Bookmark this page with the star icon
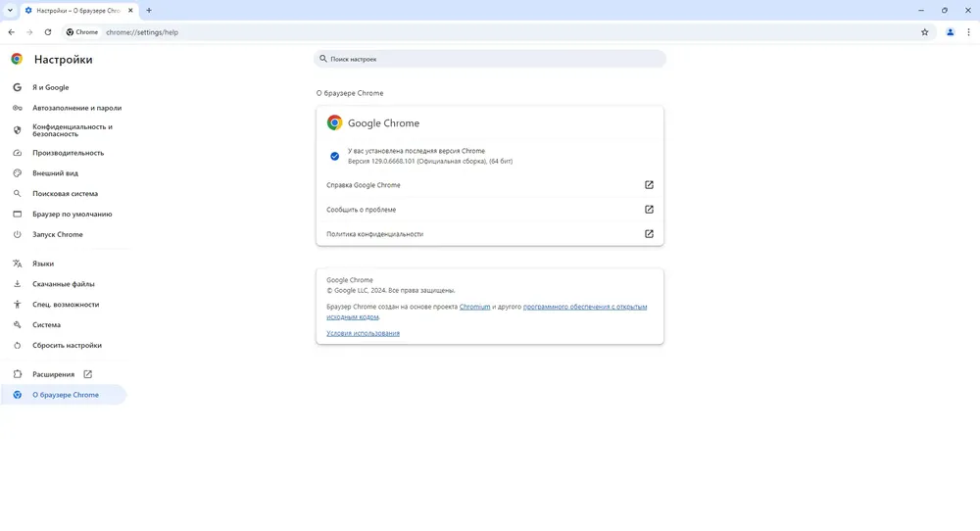Image resolution: width=980 pixels, height=531 pixels. click(924, 32)
